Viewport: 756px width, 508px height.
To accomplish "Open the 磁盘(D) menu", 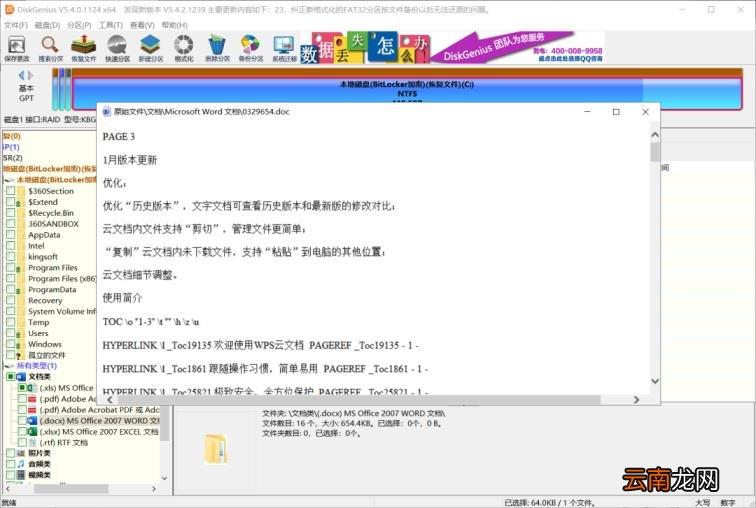I will coord(47,25).
